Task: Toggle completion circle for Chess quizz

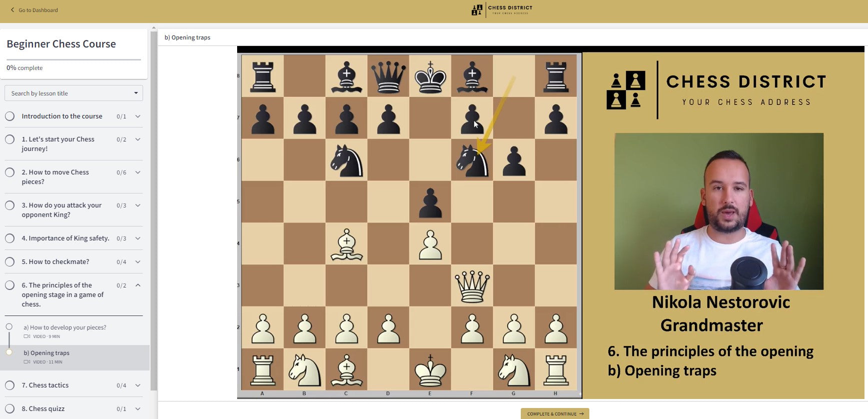Action: click(x=10, y=408)
